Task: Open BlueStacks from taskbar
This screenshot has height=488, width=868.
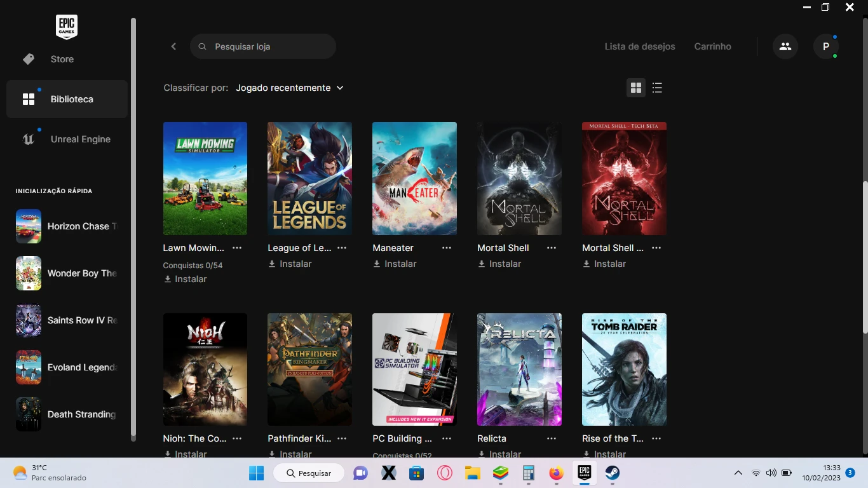Action: 501,473
